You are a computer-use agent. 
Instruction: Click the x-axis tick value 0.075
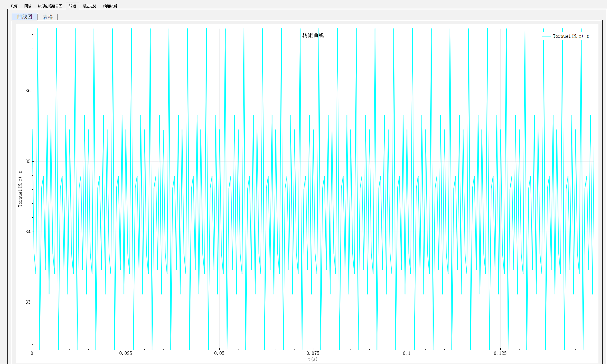(x=313, y=353)
